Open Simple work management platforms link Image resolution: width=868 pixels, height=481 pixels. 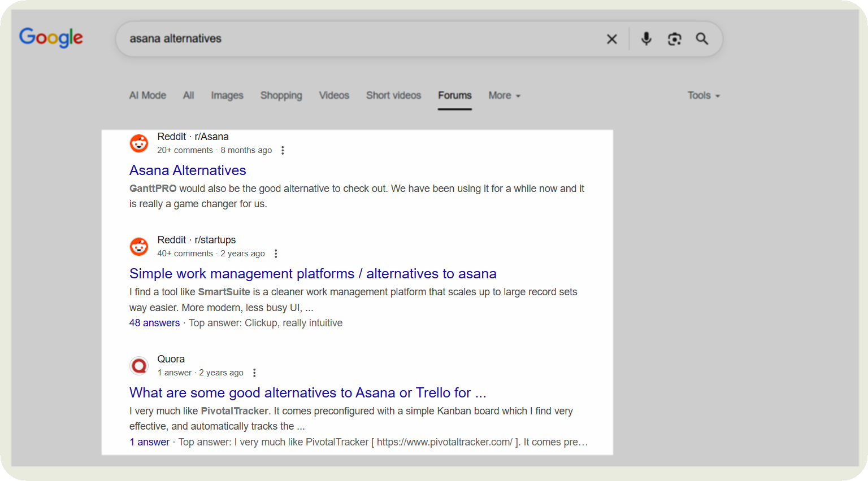pos(313,273)
